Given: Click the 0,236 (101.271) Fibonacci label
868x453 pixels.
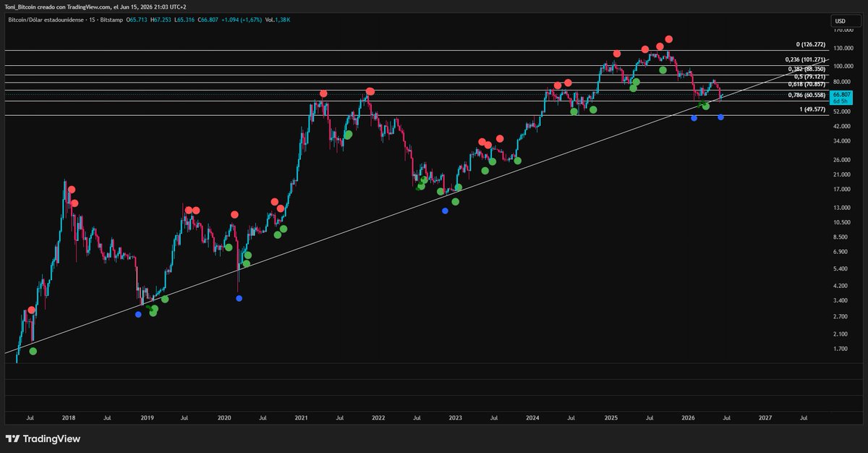Looking at the screenshot, I should 805,59.
